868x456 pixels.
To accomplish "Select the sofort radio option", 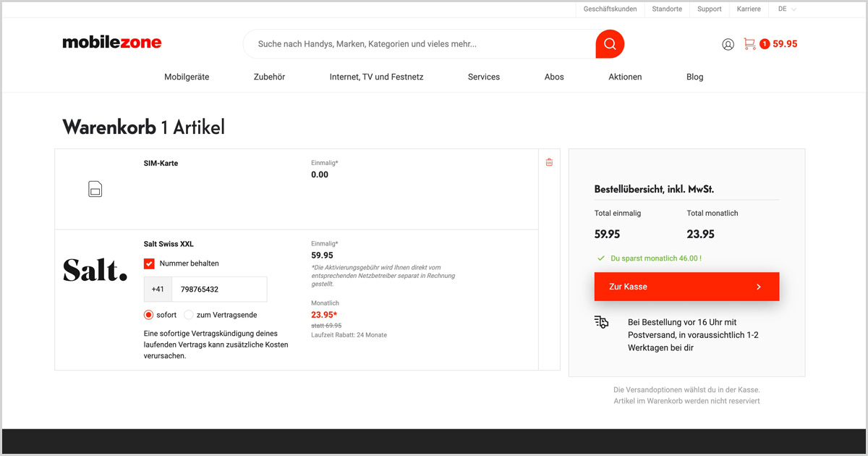I will click(x=149, y=315).
